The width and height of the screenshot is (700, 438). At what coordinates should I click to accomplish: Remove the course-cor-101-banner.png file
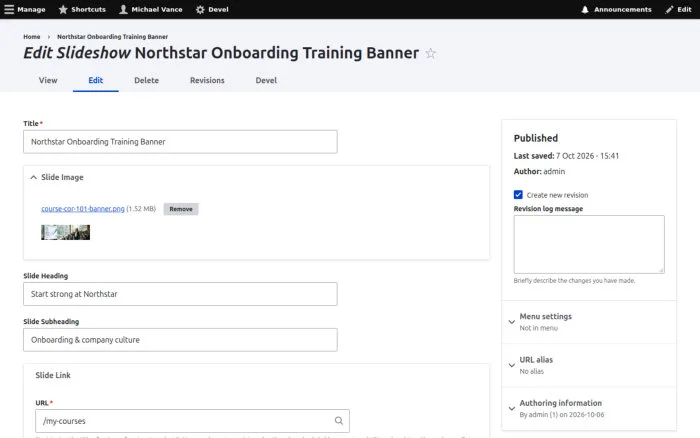coord(181,209)
